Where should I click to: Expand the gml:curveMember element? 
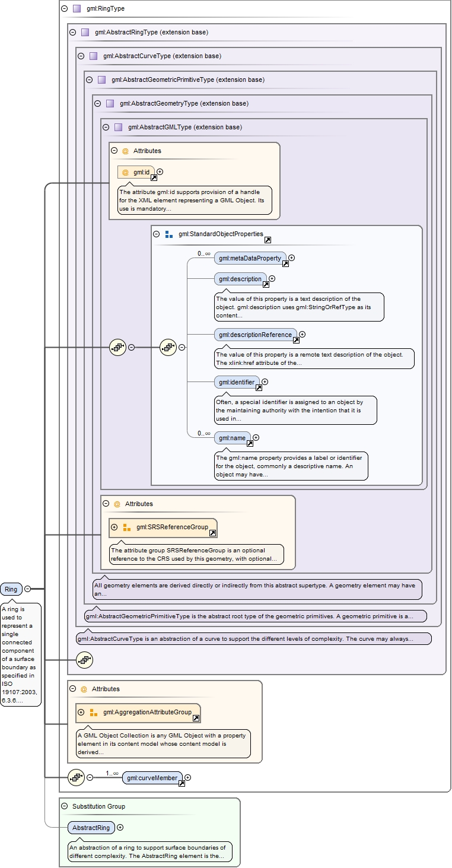coord(187,777)
